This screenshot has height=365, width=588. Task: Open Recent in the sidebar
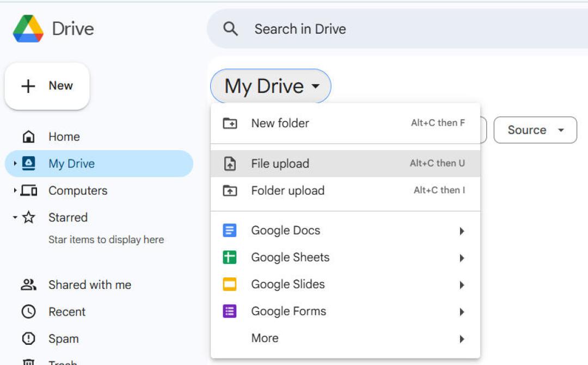point(99,312)
